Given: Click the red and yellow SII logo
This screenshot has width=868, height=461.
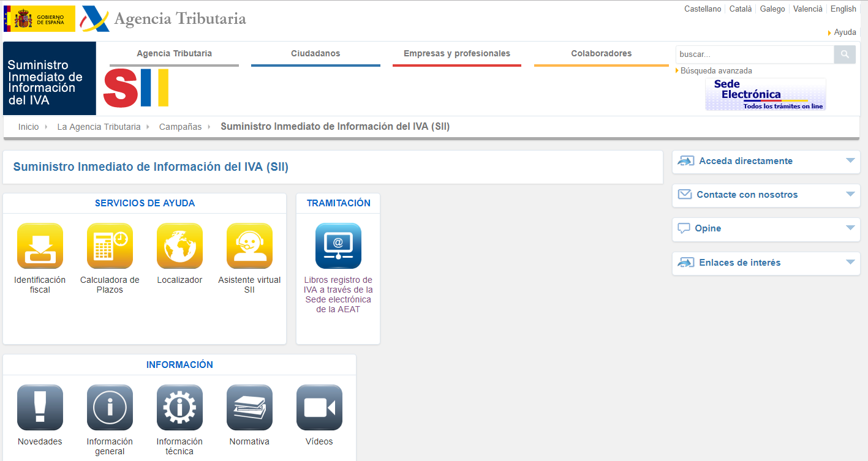Looking at the screenshot, I should (136, 88).
